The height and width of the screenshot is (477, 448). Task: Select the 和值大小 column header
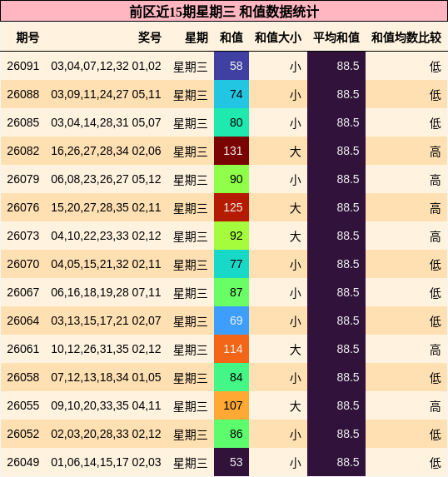pyautogui.click(x=278, y=37)
